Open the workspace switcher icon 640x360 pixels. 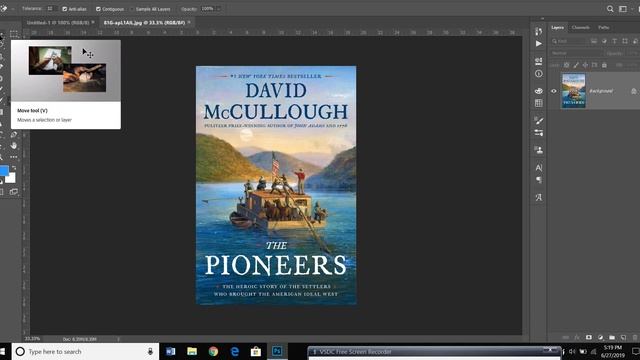623,9
